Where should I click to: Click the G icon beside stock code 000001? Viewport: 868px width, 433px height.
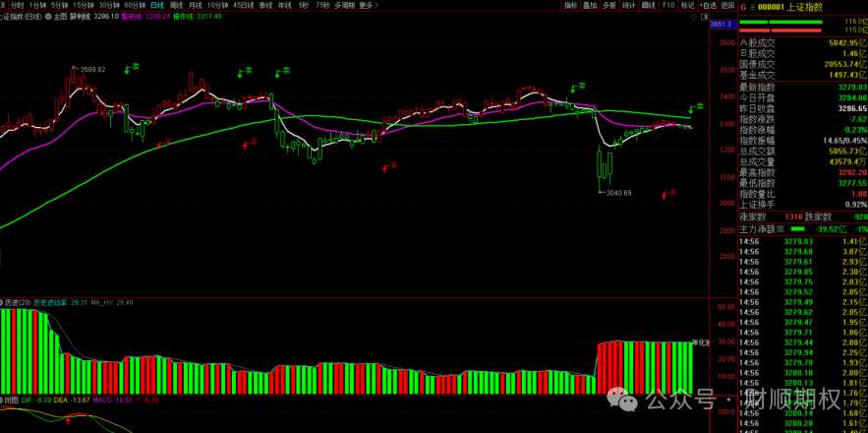click(x=743, y=6)
